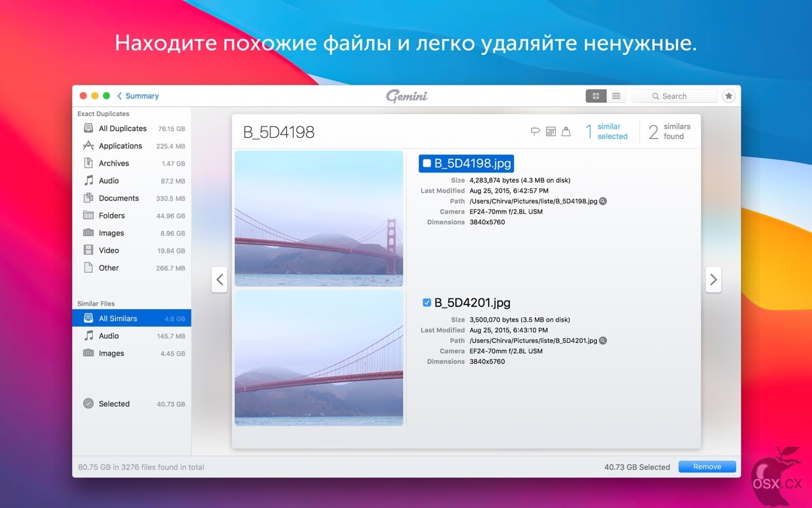This screenshot has width=812, height=508.
Task: Select the B_5D4201.jpg file name
Action: tap(472, 303)
